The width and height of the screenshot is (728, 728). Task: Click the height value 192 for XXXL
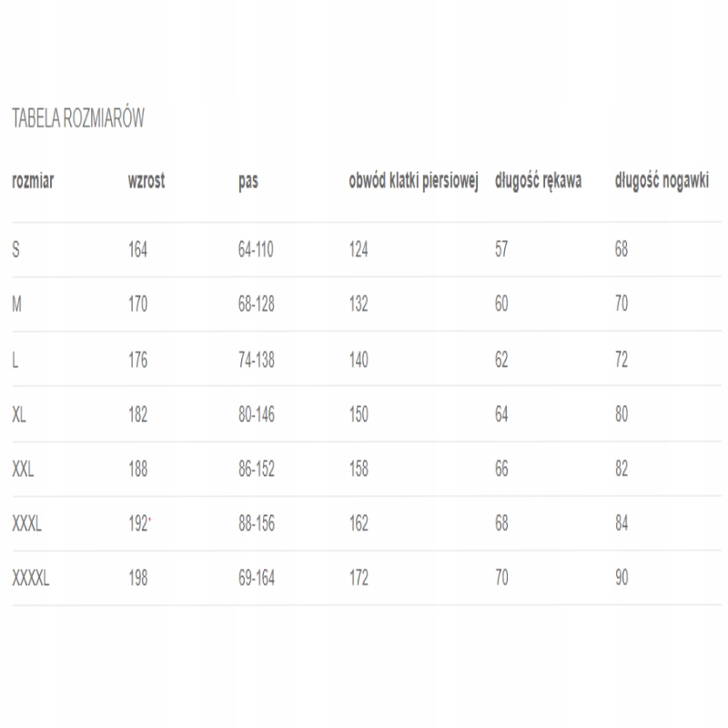[138, 523]
